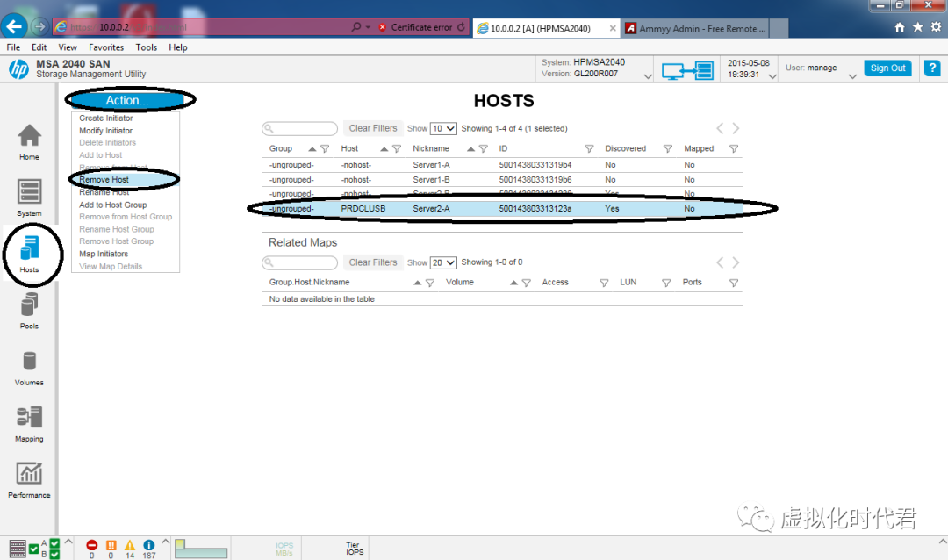Go to next page of Hosts table
The height and width of the screenshot is (560, 948).
(736, 129)
